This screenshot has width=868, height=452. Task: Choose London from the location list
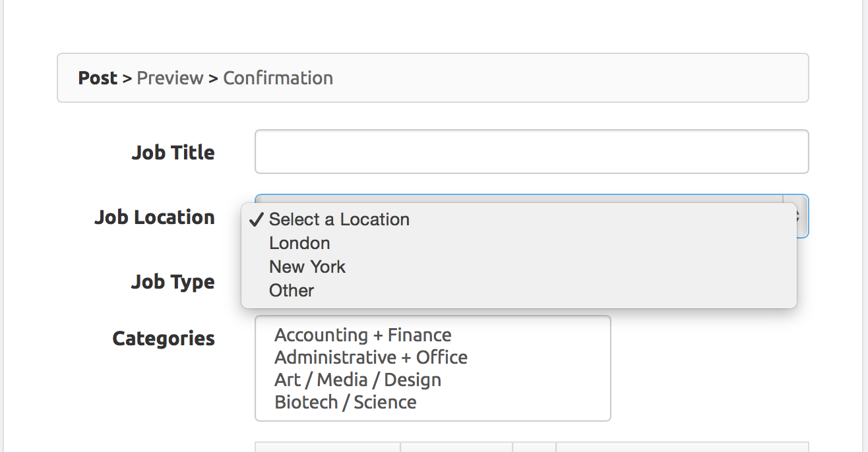pos(299,243)
